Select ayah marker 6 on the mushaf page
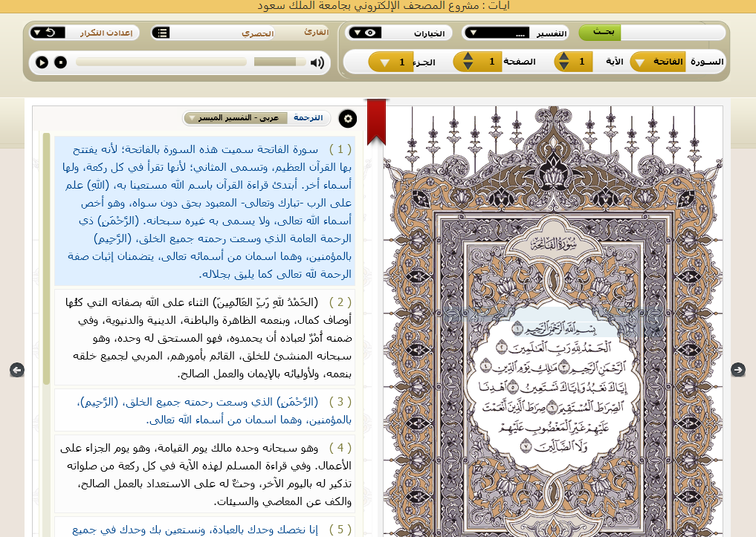This screenshot has height=537, width=756. [x=552, y=407]
